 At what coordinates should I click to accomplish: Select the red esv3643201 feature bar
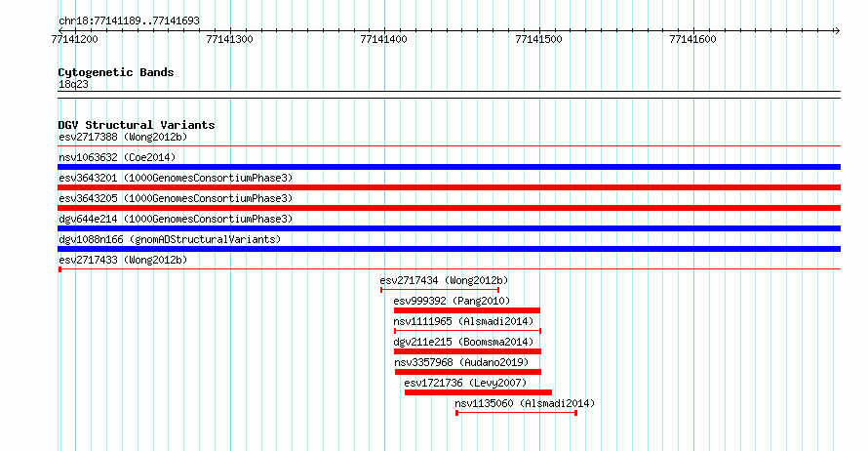tap(449, 187)
